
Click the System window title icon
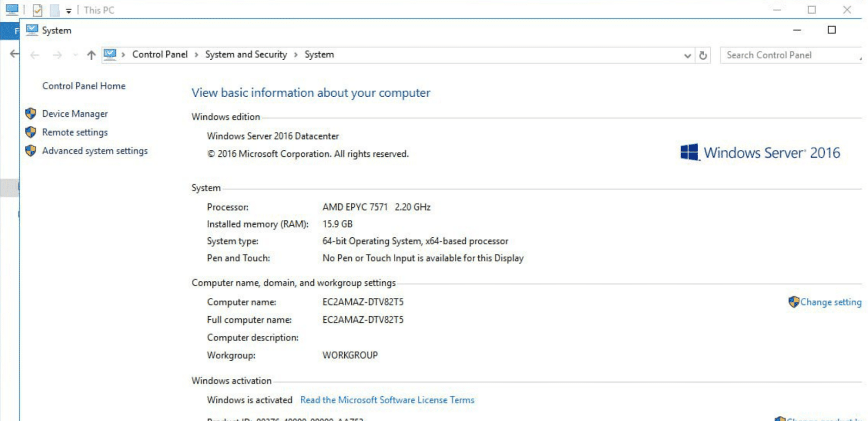pyautogui.click(x=32, y=30)
